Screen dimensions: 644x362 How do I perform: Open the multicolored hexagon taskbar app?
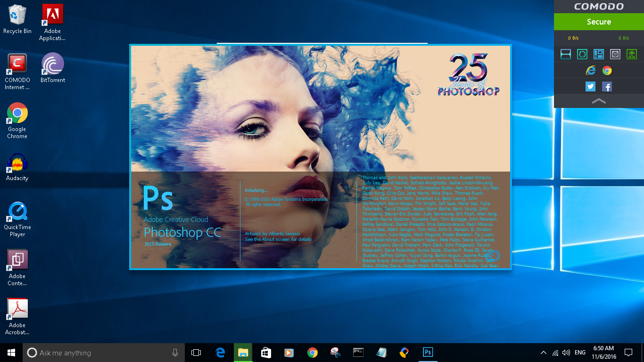point(405,353)
